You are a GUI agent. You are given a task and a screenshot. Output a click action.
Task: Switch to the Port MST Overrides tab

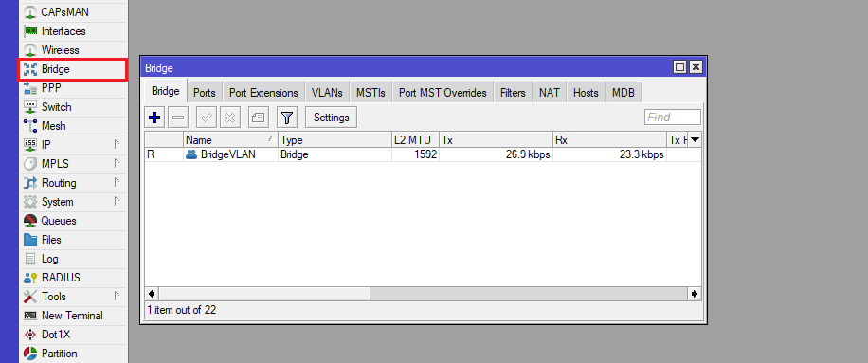pyautogui.click(x=443, y=93)
